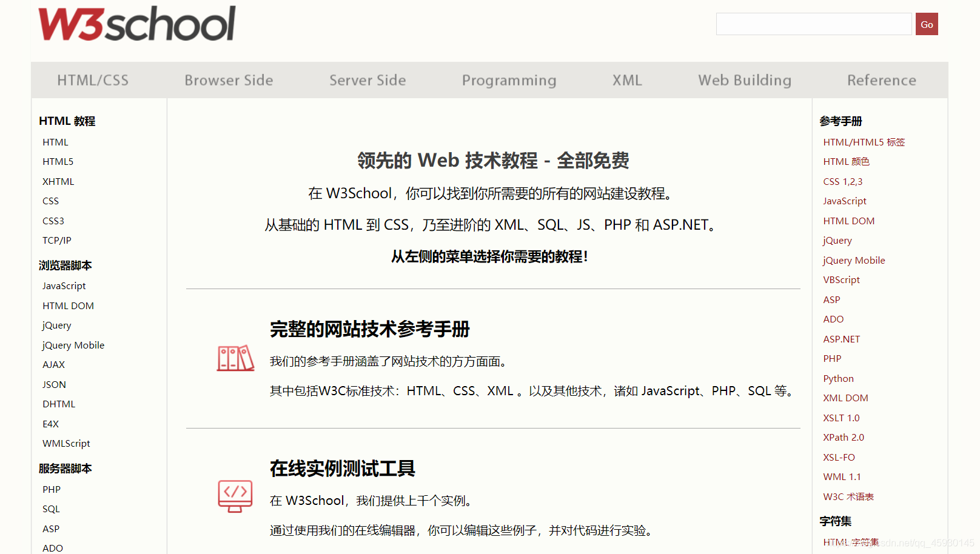Click the search input field
980x554 pixels.
coord(814,24)
